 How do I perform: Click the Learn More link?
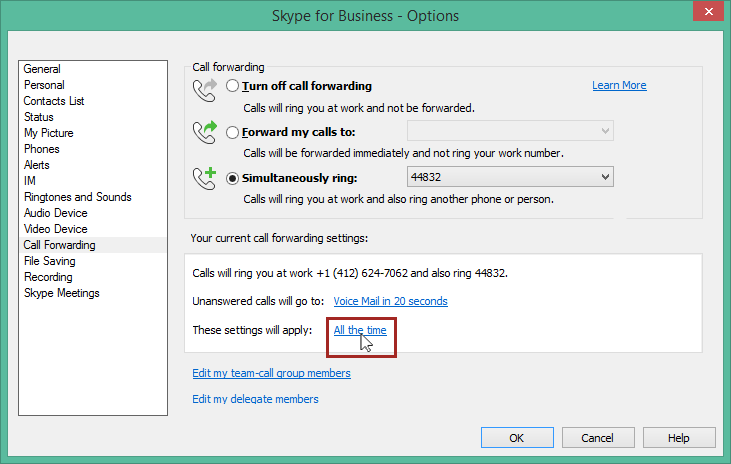click(619, 85)
